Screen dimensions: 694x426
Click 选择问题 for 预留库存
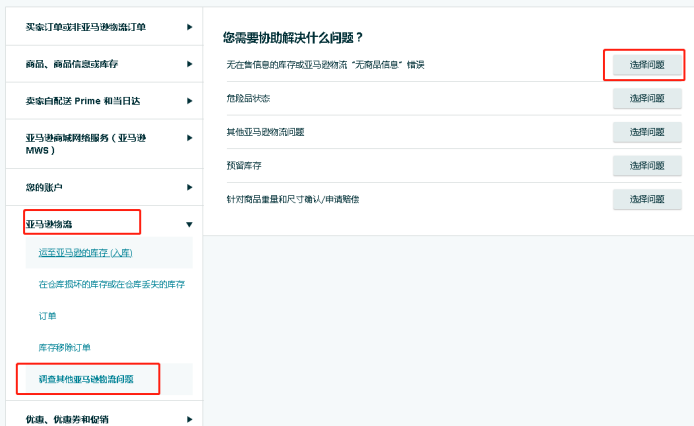point(647,166)
